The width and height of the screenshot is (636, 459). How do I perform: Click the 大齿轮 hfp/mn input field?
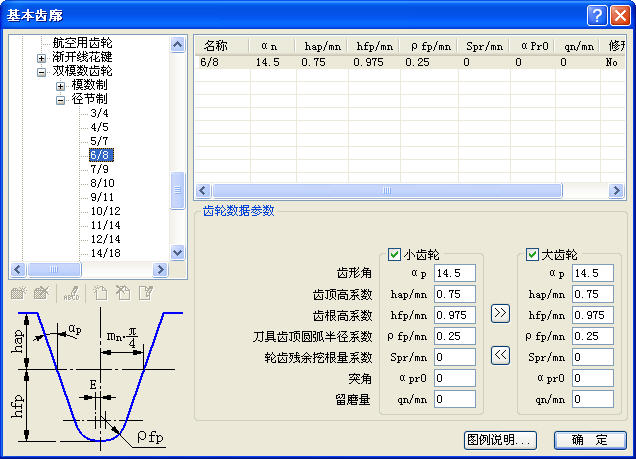pyautogui.click(x=593, y=315)
